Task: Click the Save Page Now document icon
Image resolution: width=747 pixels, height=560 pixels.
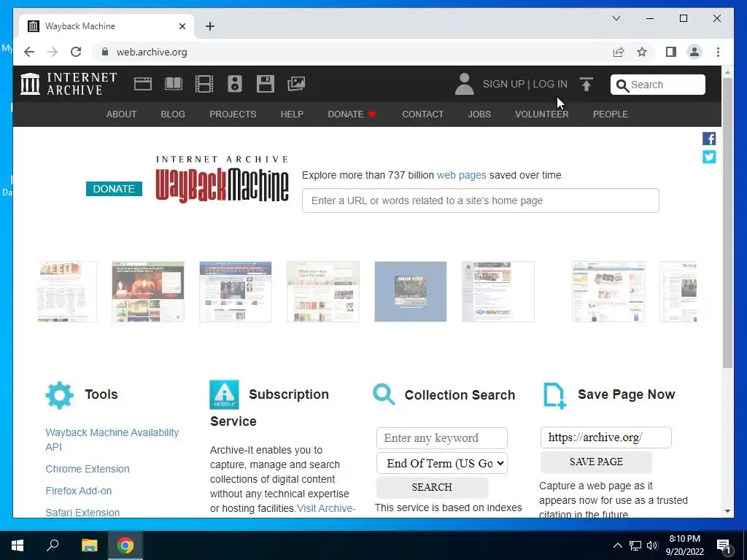Action: click(x=554, y=396)
